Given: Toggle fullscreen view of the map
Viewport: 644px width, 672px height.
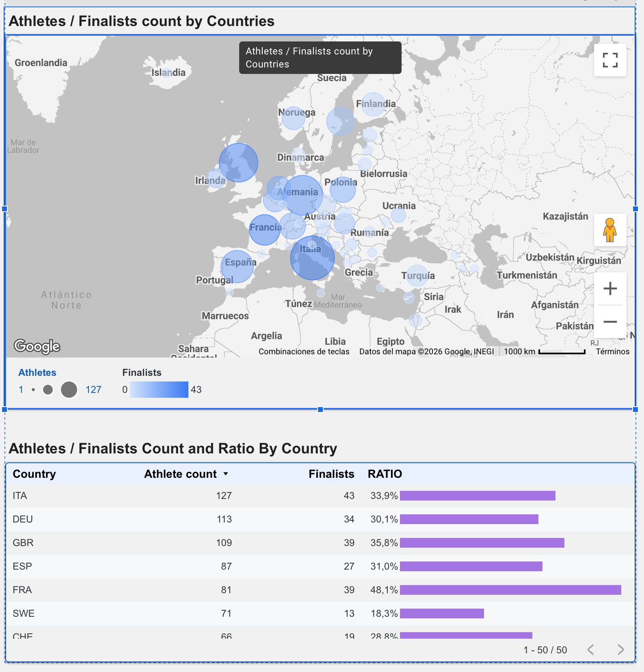Looking at the screenshot, I should tap(610, 60).
